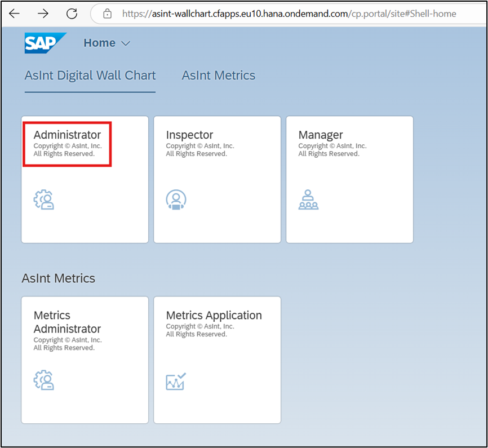The height and width of the screenshot is (448, 488).
Task: Focus the browser URL address field
Action: click(289, 14)
